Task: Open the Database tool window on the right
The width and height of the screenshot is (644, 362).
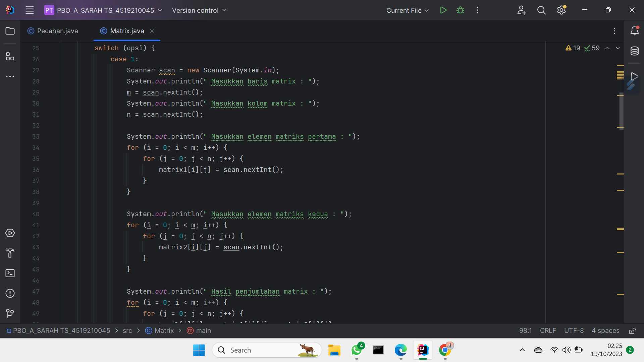Action: tap(635, 51)
